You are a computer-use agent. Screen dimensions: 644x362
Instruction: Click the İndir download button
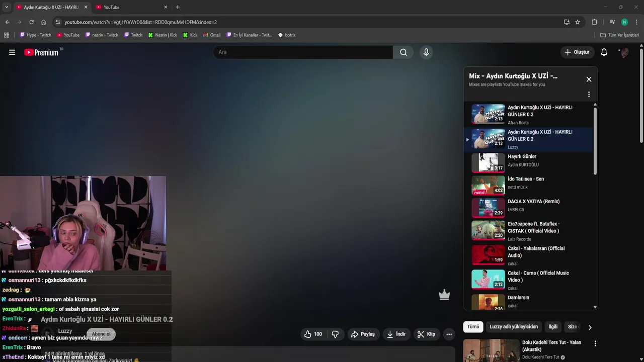396,334
